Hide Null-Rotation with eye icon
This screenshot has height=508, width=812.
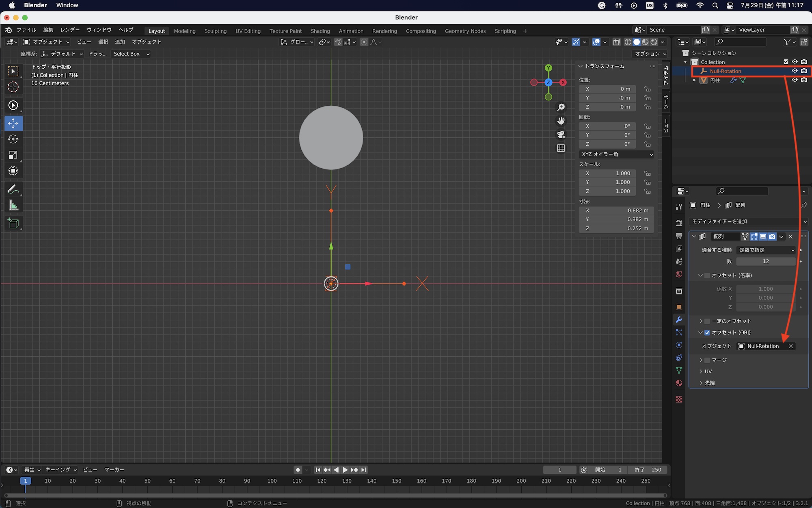point(795,71)
